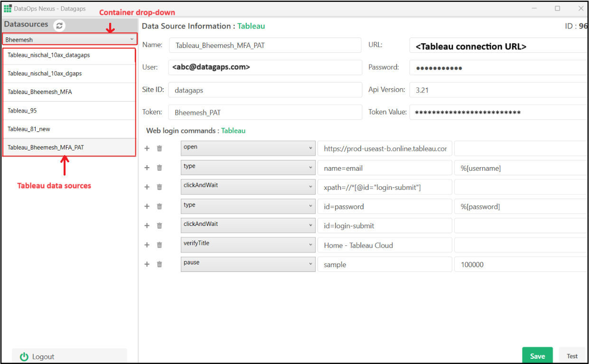Viewport: 589px width, 364px height.
Task: Maximize the DataOps Nexus window
Action: point(558,8)
